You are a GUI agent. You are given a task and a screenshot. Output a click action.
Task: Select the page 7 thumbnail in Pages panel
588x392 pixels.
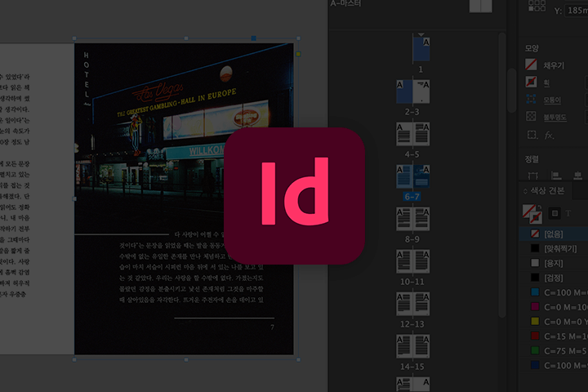tap(421, 176)
